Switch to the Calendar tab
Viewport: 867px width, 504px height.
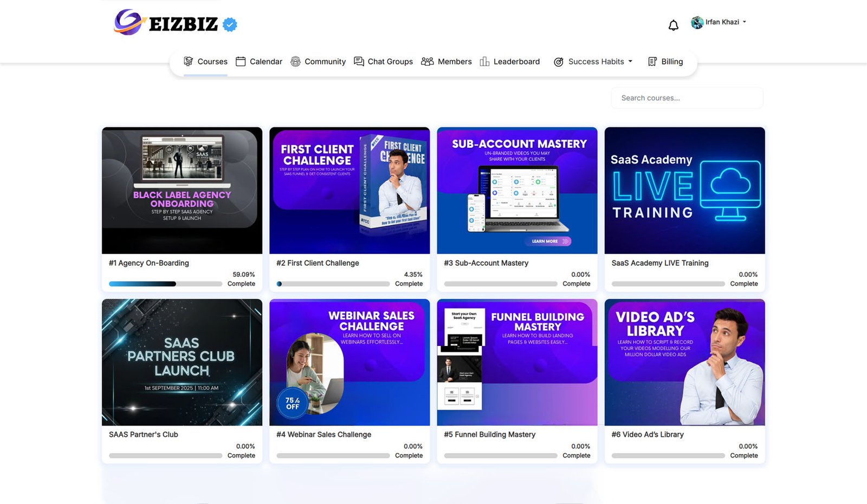point(259,61)
